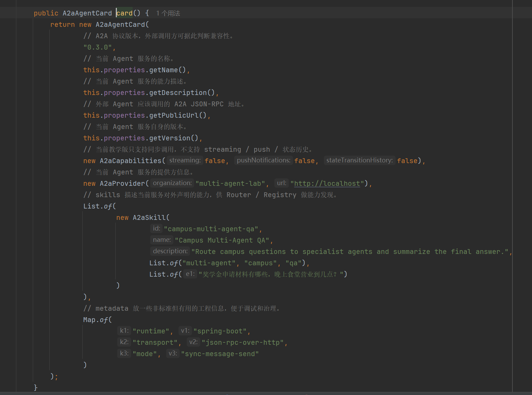Click the metadata comment line

pyautogui.click(x=182, y=308)
